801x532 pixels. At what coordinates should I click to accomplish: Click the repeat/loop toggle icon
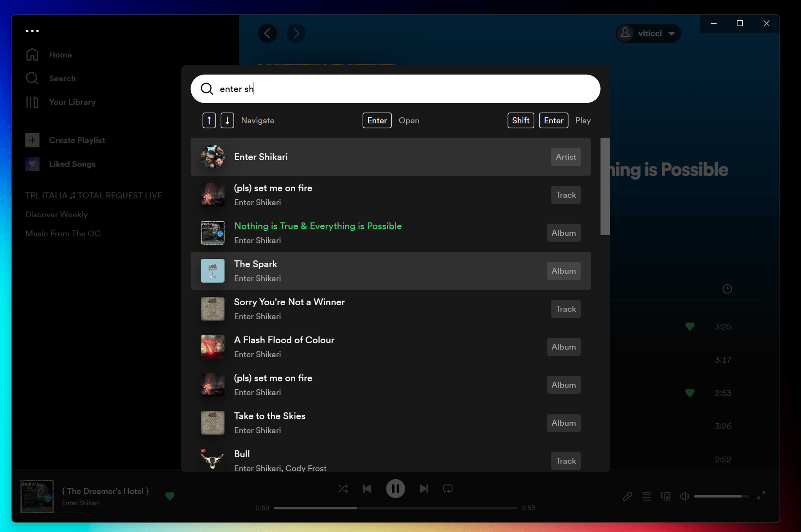tap(448, 489)
